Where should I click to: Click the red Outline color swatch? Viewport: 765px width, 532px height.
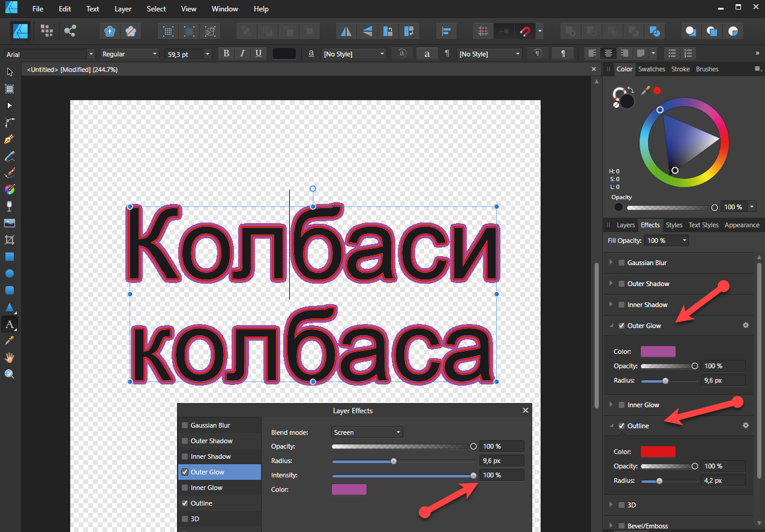[x=658, y=452]
